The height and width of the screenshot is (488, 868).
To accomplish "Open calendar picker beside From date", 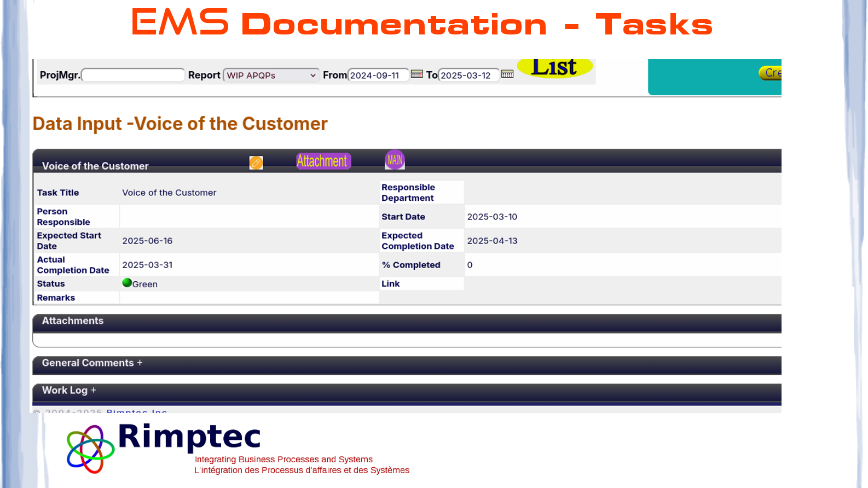I will pos(416,74).
